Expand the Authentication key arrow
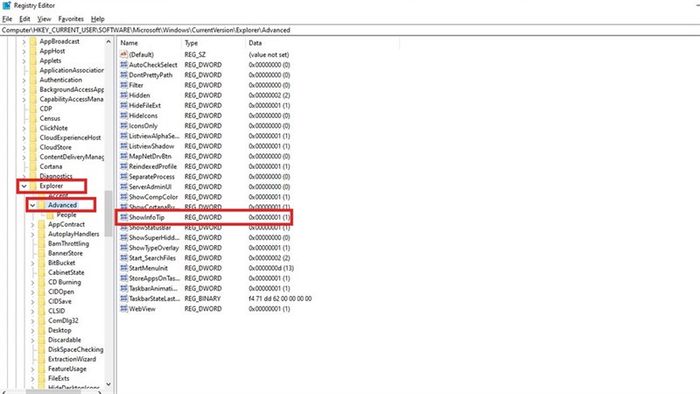The image size is (700, 394). click(x=24, y=80)
